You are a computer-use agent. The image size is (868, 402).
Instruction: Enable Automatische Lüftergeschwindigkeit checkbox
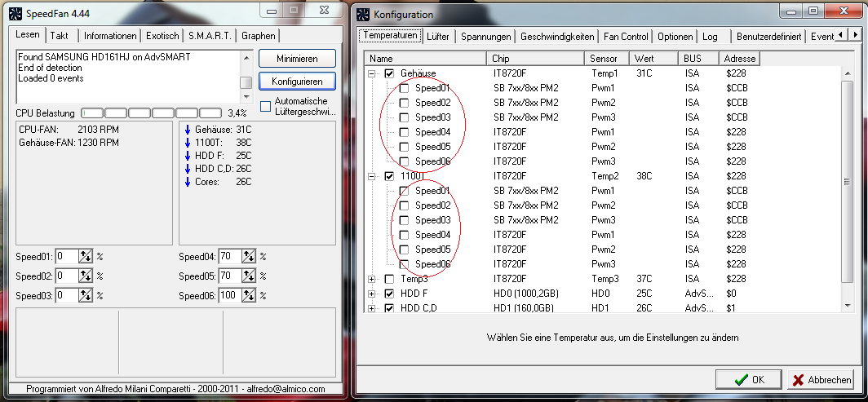(266, 106)
